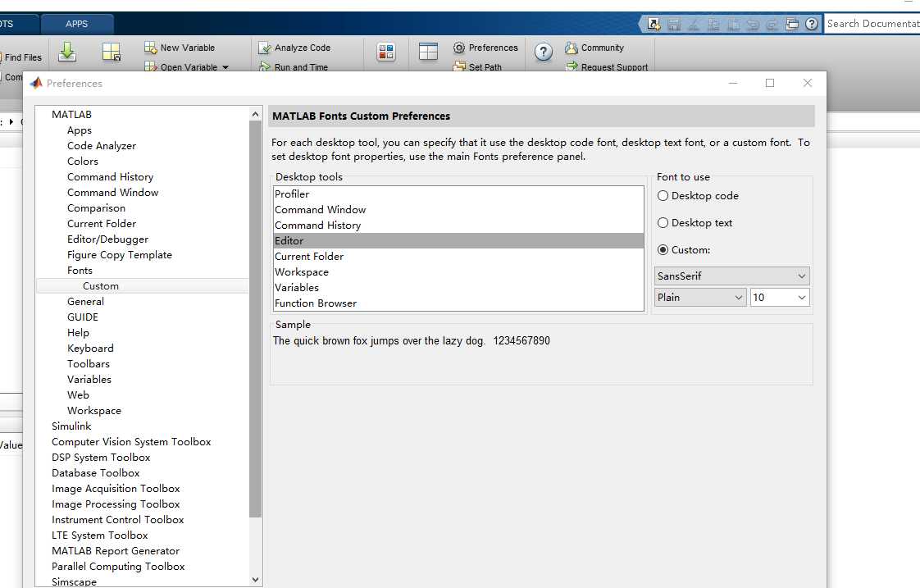Click the Import Data green arrow icon

click(67, 52)
